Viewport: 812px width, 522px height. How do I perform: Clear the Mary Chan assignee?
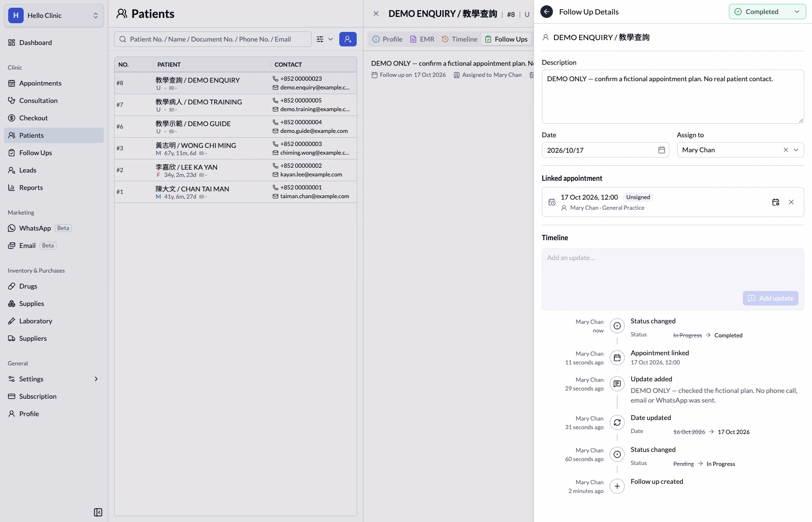(786, 150)
